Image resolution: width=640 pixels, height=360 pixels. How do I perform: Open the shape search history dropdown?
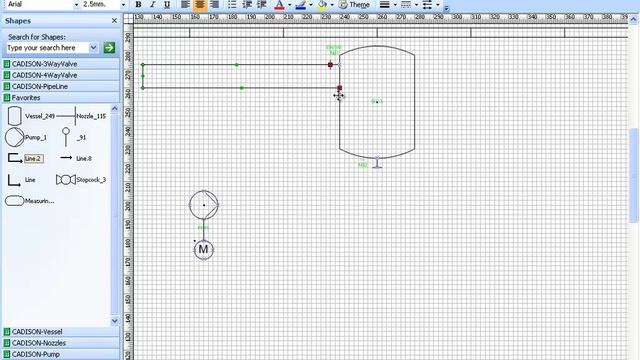[x=93, y=48]
